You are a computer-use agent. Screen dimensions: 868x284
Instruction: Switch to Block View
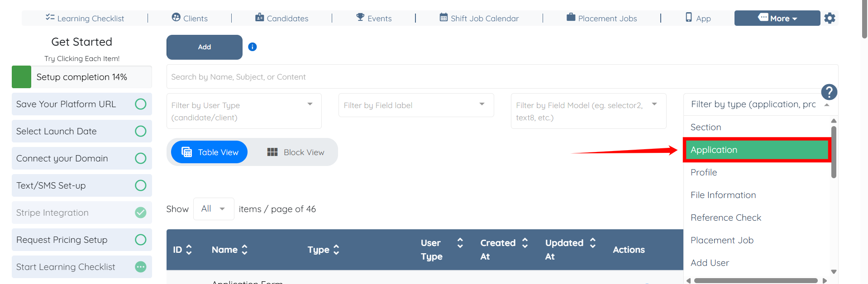296,152
